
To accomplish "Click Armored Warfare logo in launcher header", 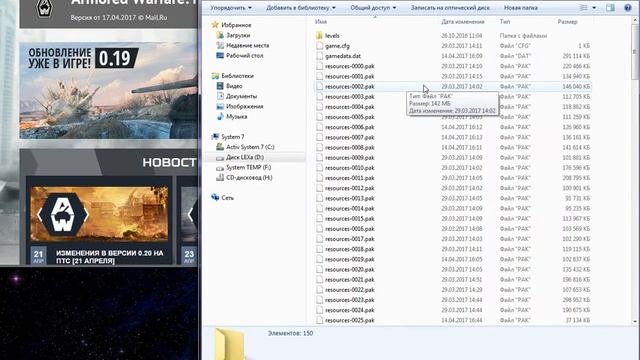I will (44, 8).
